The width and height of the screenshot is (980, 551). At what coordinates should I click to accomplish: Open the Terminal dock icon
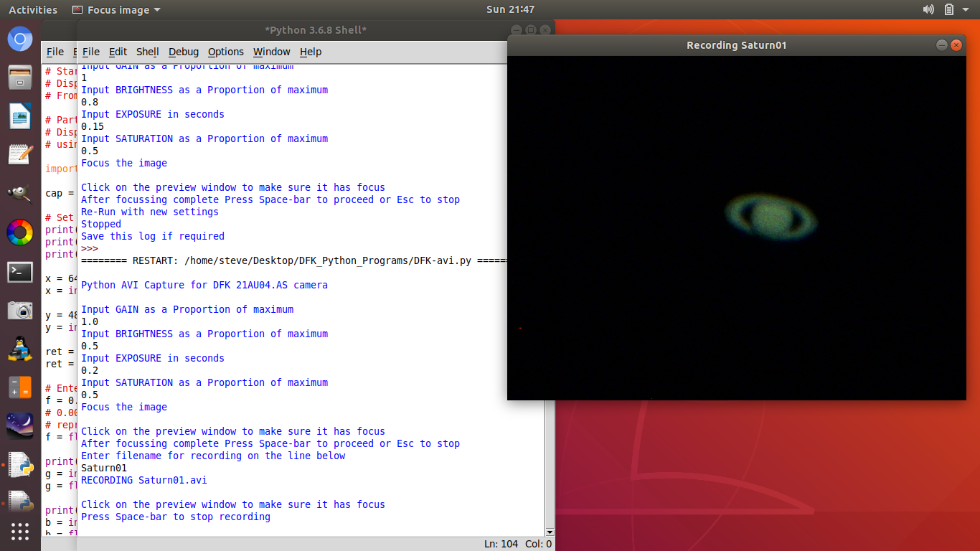pyautogui.click(x=20, y=271)
